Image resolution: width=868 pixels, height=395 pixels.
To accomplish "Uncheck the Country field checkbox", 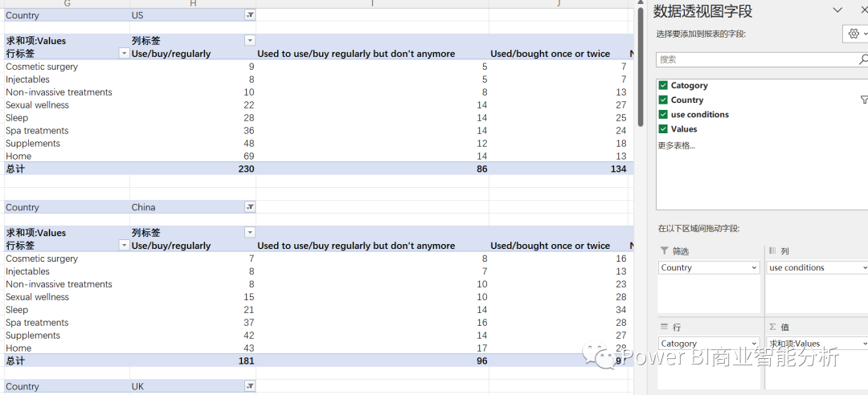I will click(663, 100).
